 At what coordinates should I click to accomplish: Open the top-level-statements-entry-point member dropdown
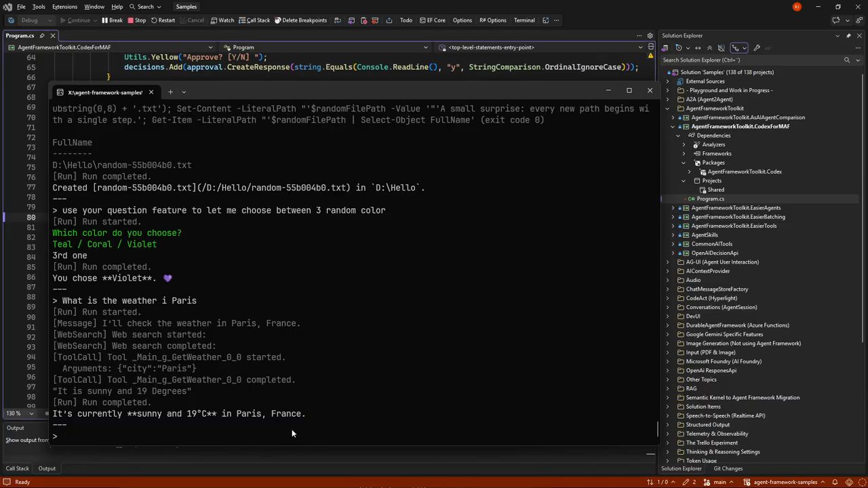coord(540,47)
